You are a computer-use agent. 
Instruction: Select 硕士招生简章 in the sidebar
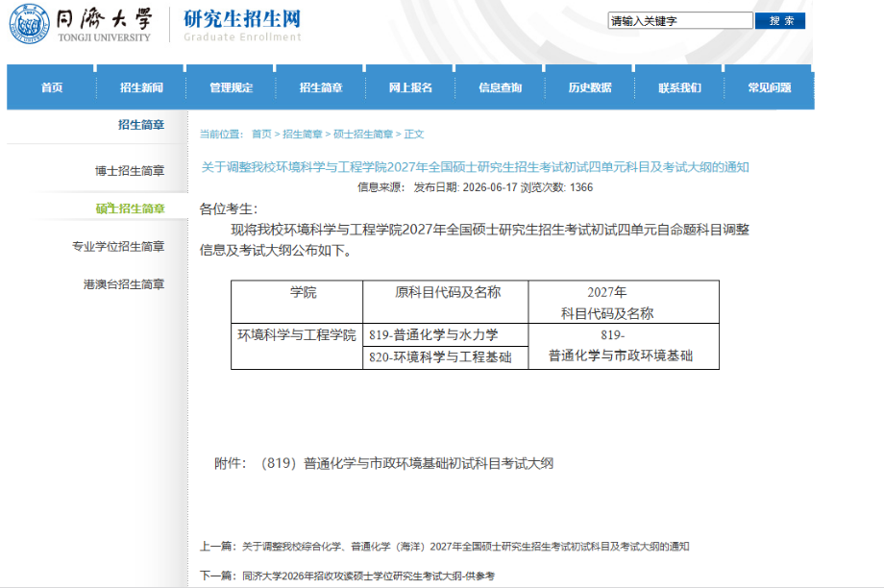pos(130,208)
